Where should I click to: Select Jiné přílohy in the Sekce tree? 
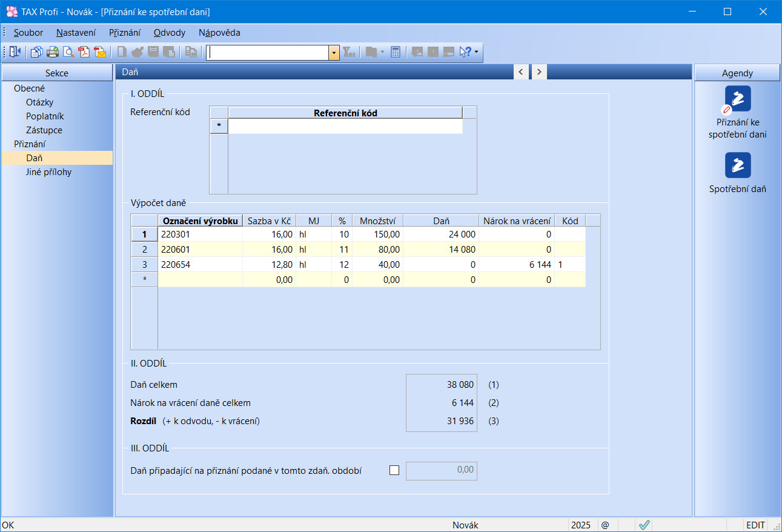(48, 172)
